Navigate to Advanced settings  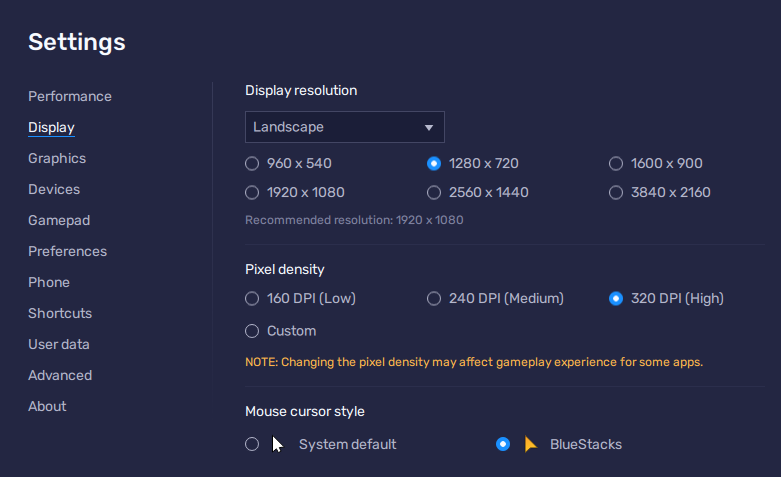[60, 375]
